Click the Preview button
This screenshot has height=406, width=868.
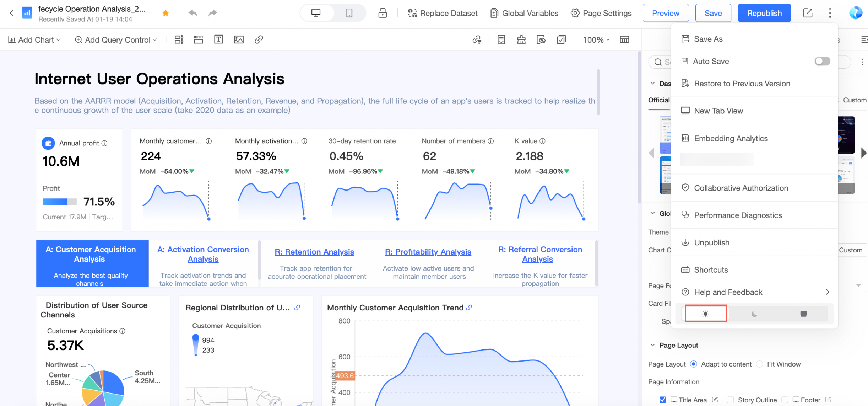(x=666, y=13)
